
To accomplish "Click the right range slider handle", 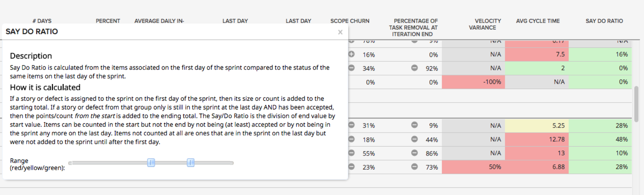I will pyautogui.click(x=191, y=163).
